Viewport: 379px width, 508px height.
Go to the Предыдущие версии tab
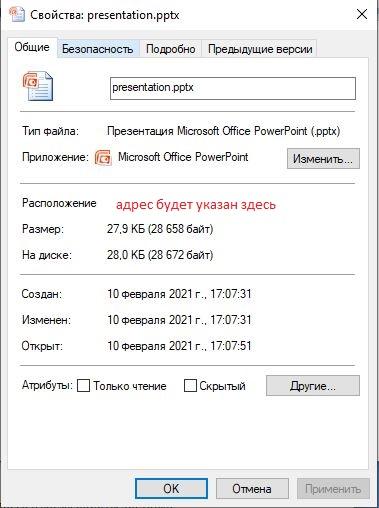[260, 49]
